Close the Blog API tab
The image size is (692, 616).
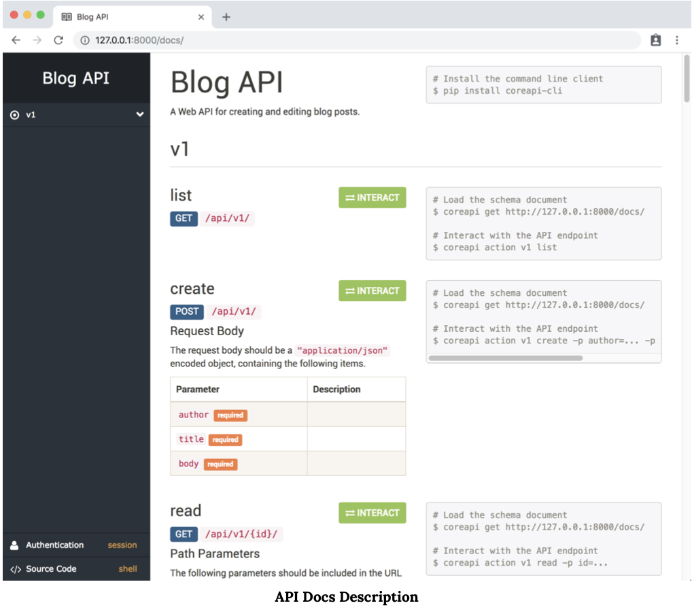pos(201,17)
